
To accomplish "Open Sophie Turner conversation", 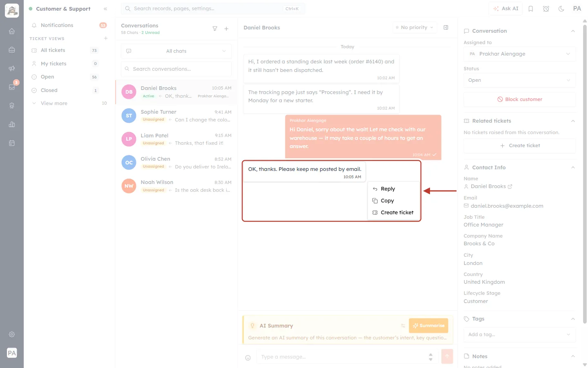I will click(x=176, y=116).
